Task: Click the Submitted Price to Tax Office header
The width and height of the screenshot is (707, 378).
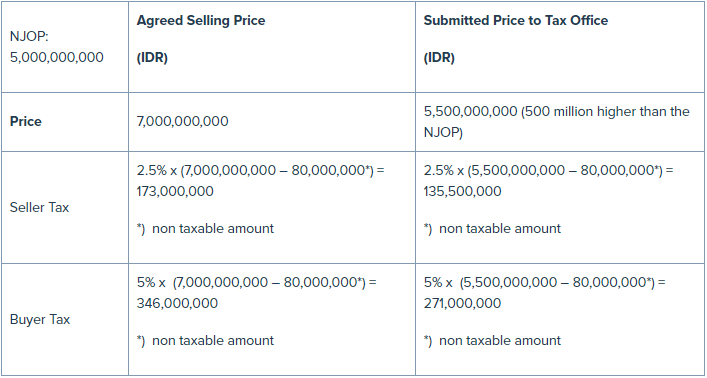Action: click(x=516, y=20)
